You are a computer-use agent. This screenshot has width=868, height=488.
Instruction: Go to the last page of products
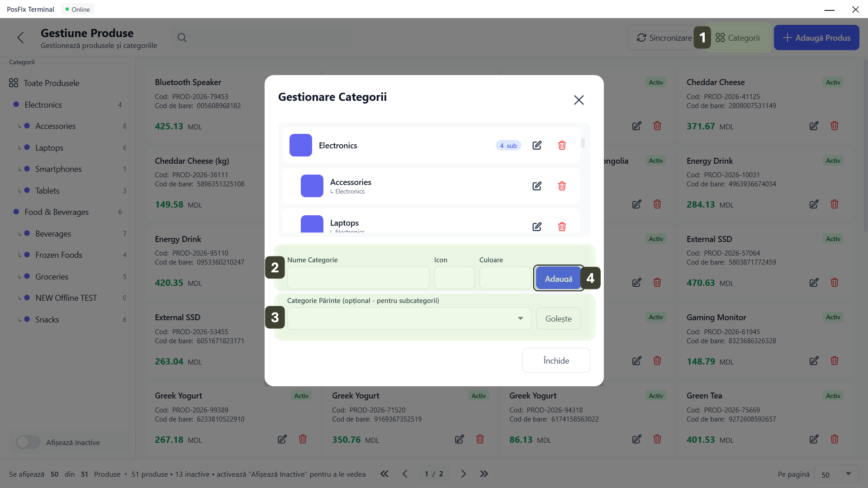coord(484,474)
